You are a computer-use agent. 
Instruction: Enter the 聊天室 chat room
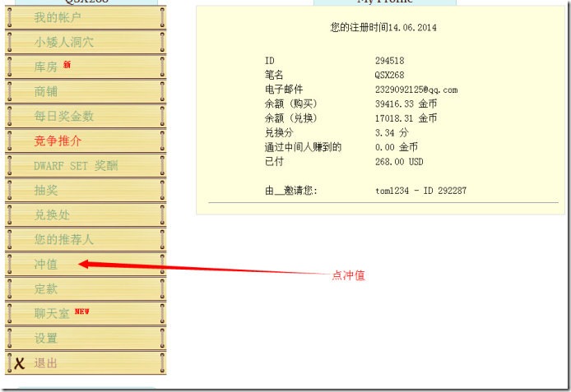52,313
